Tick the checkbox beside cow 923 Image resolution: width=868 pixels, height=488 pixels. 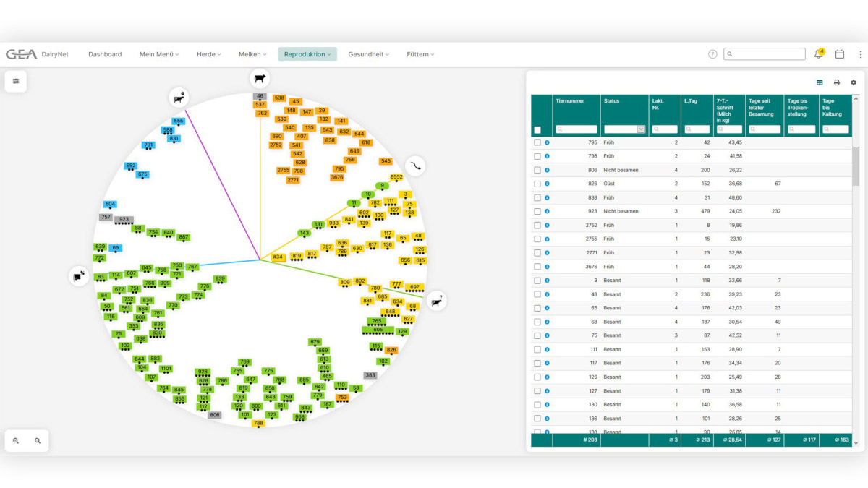[537, 211]
